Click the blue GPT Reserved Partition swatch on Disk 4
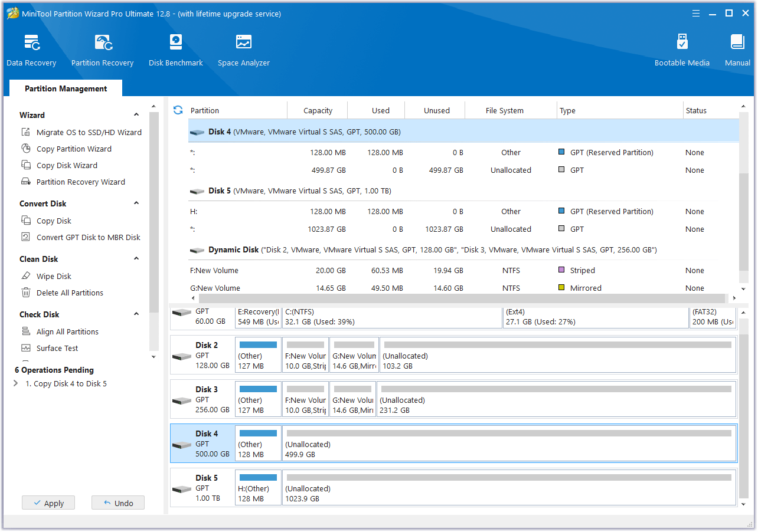The width and height of the screenshot is (758, 532). (561, 152)
